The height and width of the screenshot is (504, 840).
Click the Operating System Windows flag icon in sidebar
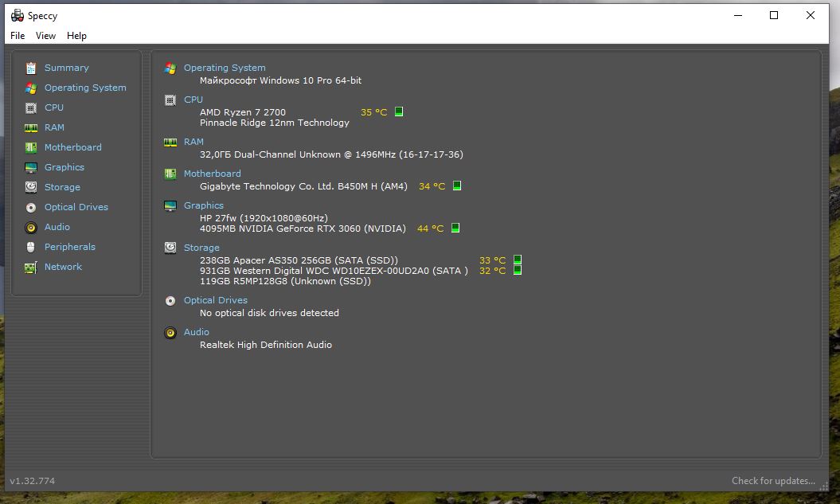(x=31, y=88)
